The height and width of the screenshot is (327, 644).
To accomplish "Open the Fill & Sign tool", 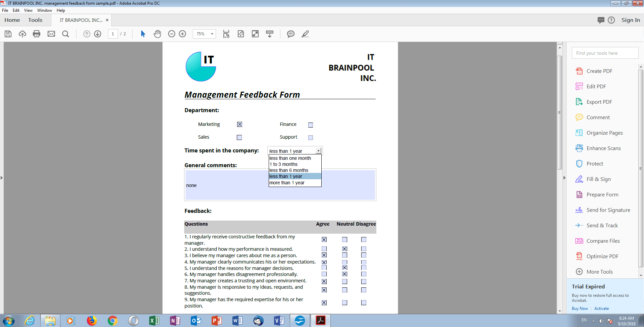I will (598, 179).
